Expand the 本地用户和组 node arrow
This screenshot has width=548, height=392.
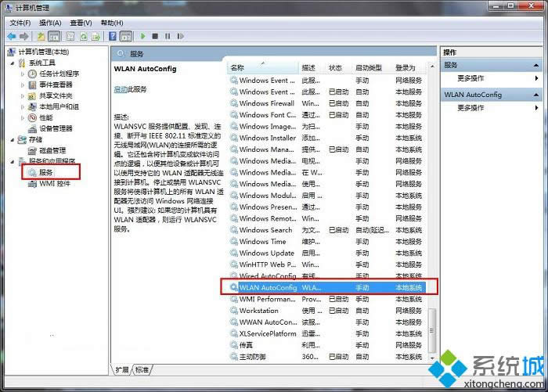[23, 107]
